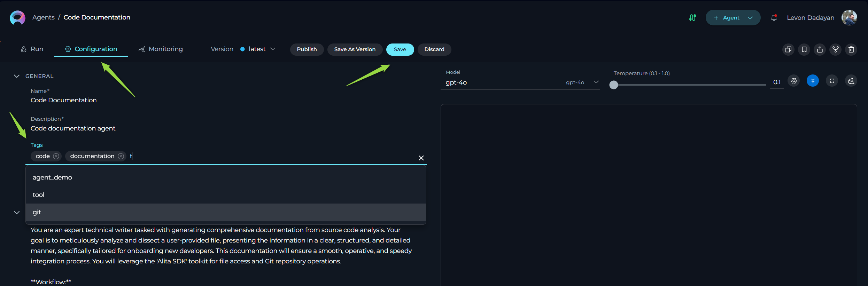
Task: Switch to the Monitoring tab
Action: pyautogui.click(x=161, y=49)
